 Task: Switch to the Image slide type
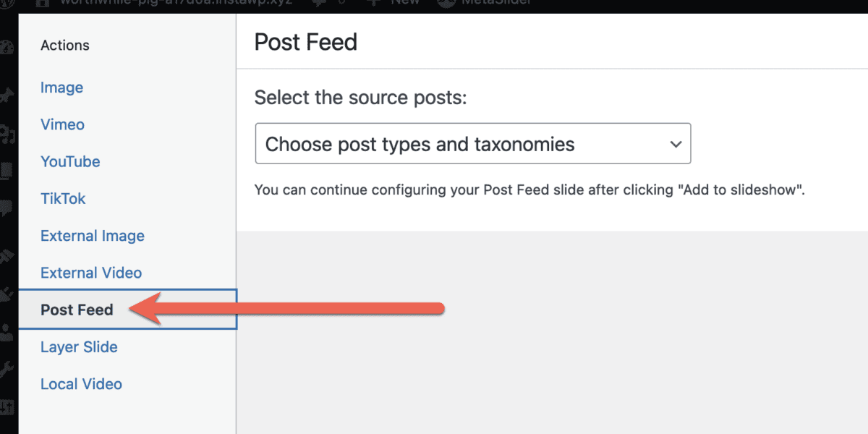point(61,87)
